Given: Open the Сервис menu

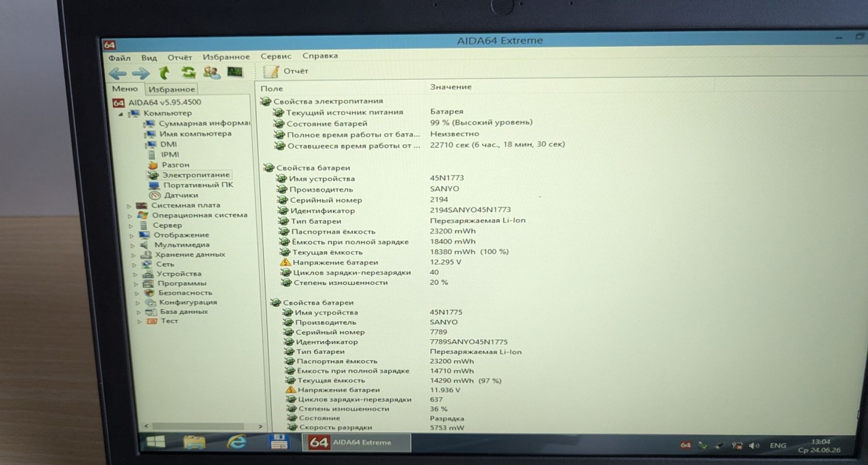Looking at the screenshot, I should [276, 56].
